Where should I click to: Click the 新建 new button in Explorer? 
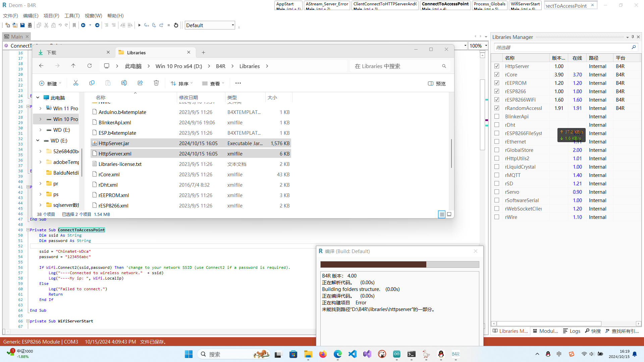[50, 83]
